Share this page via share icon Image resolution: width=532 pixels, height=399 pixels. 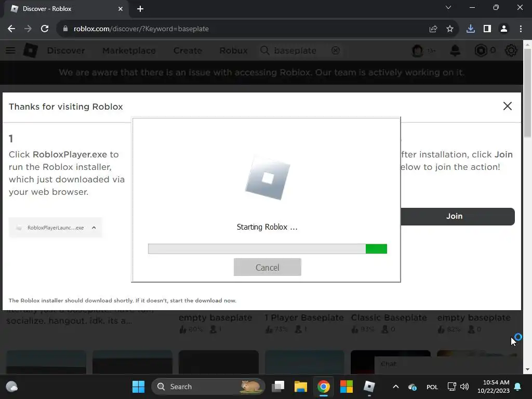tap(433, 29)
